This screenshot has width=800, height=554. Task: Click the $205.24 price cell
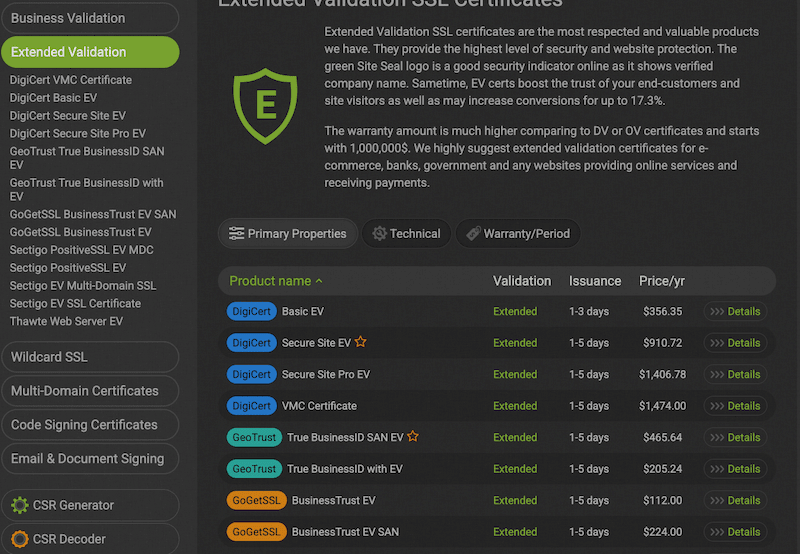662,469
